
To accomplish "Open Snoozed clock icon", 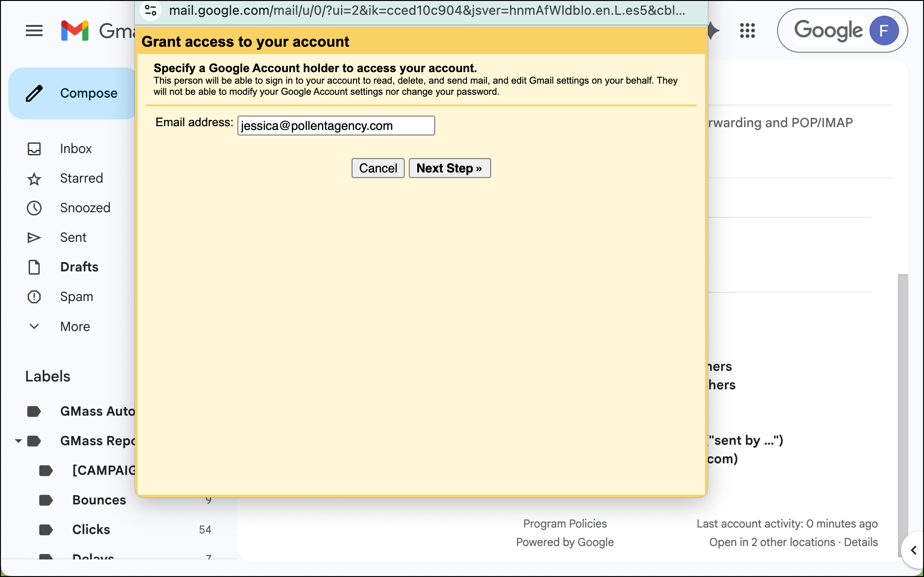I will (34, 208).
